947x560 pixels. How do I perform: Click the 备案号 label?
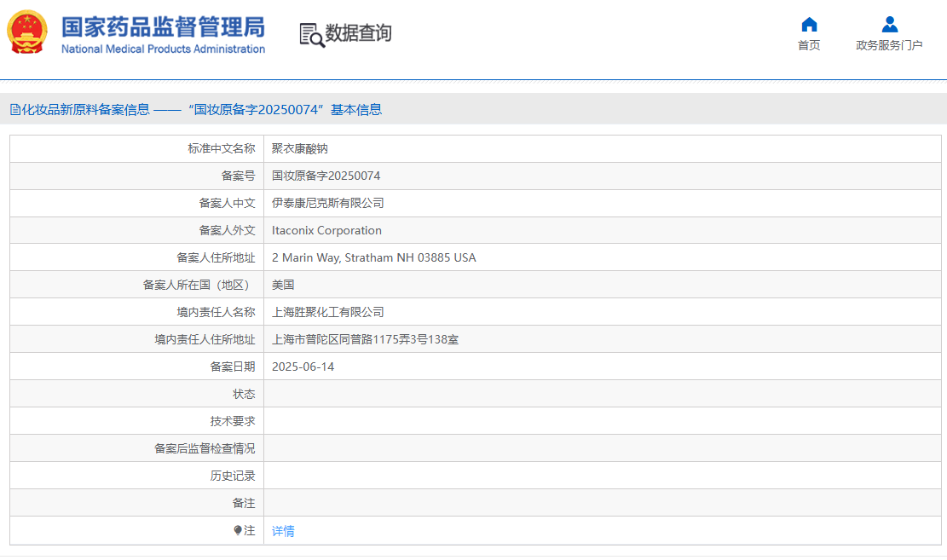[x=239, y=176]
